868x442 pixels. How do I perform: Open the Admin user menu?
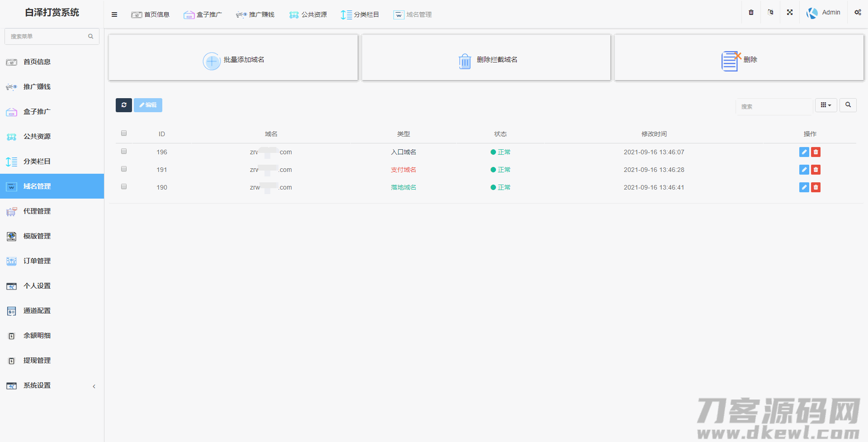click(x=824, y=13)
